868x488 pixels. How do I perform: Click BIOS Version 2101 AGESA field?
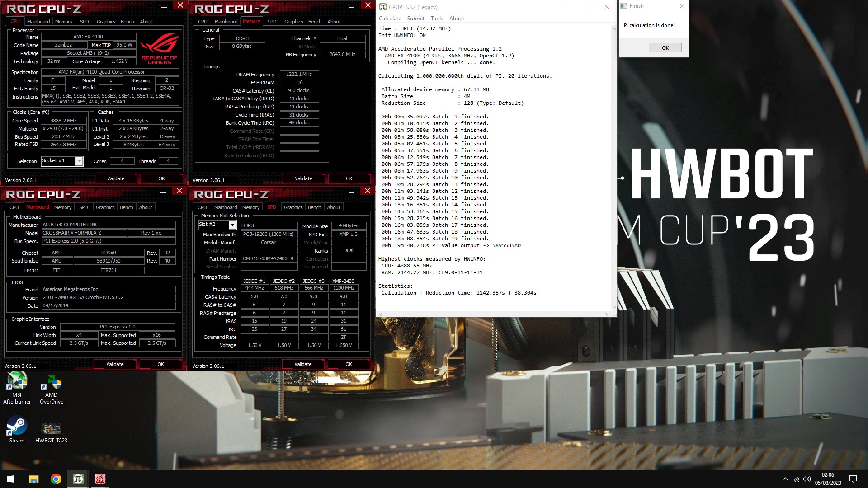tap(108, 297)
